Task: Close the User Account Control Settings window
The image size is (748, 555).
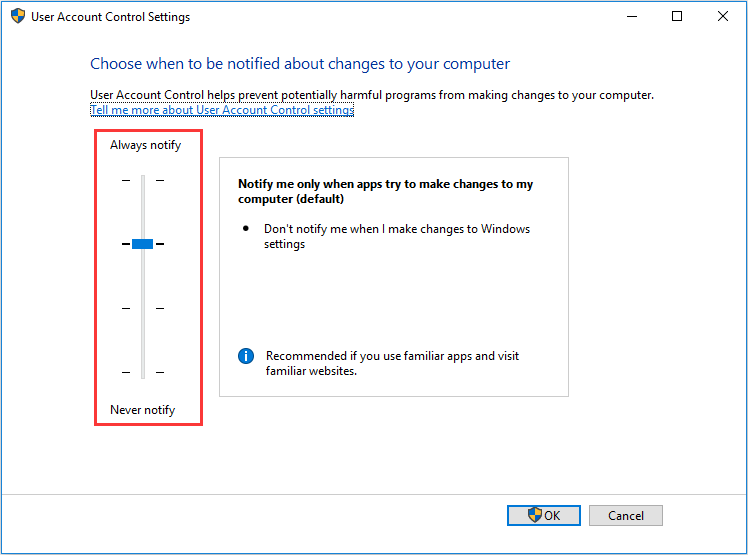Action: (x=722, y=17)
